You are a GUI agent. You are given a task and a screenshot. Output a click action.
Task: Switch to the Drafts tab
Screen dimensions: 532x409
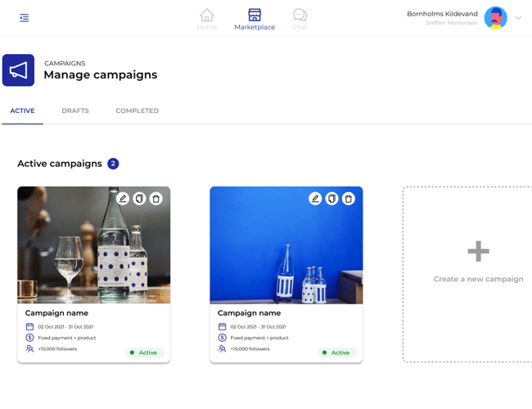[x=75, y=110]
